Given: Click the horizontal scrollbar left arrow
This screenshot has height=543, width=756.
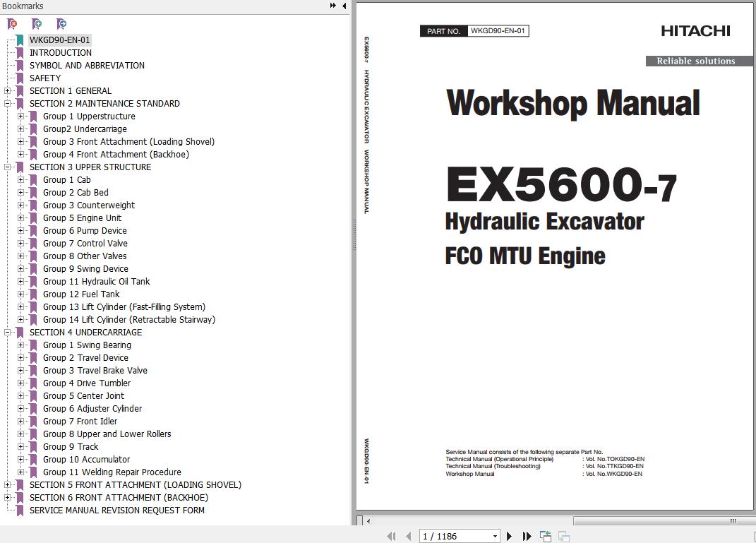Looking at the screenshot, I should pyautogui.click(x=369, y=521).
